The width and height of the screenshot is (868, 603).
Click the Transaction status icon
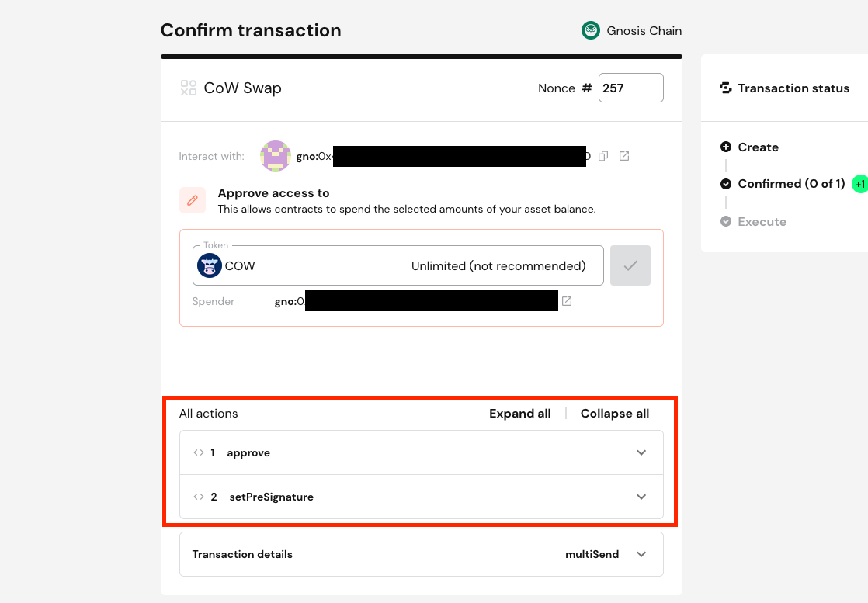click(x=726, y=88)
